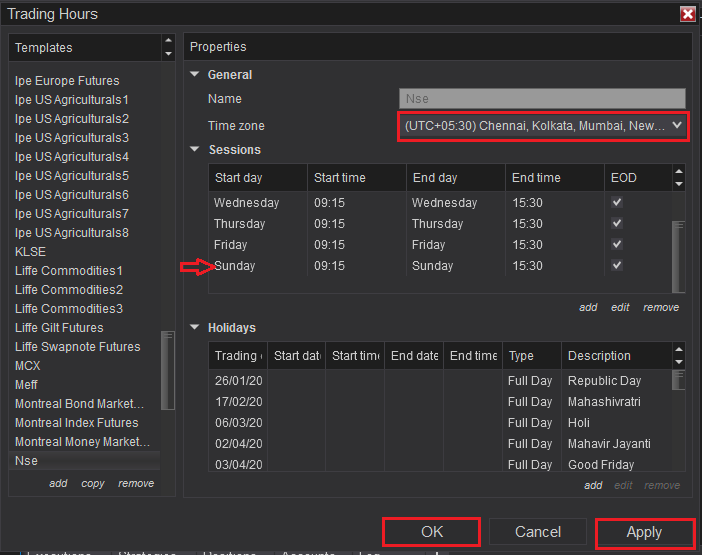Click copy link under Templates list

coord(93,483)
